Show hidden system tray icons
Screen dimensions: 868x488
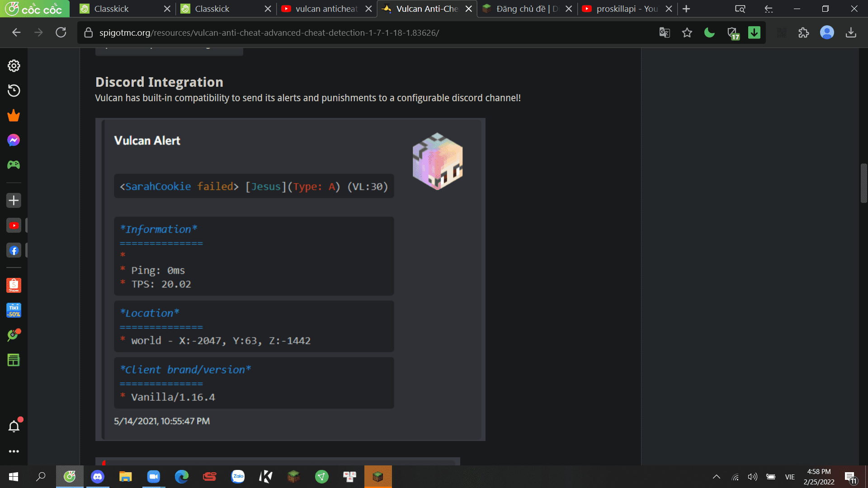(717, 477)
